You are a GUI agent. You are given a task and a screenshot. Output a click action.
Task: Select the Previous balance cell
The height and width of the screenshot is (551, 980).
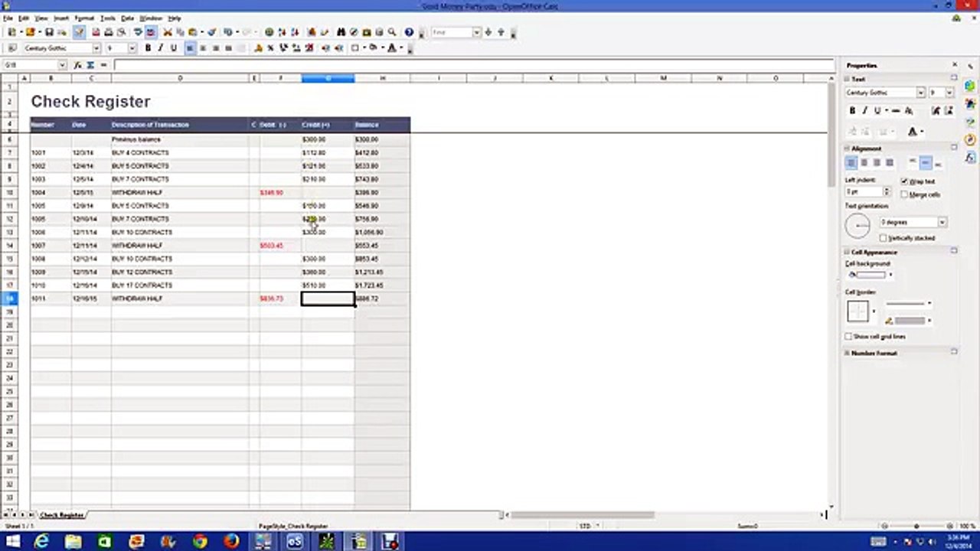(179, 139)
